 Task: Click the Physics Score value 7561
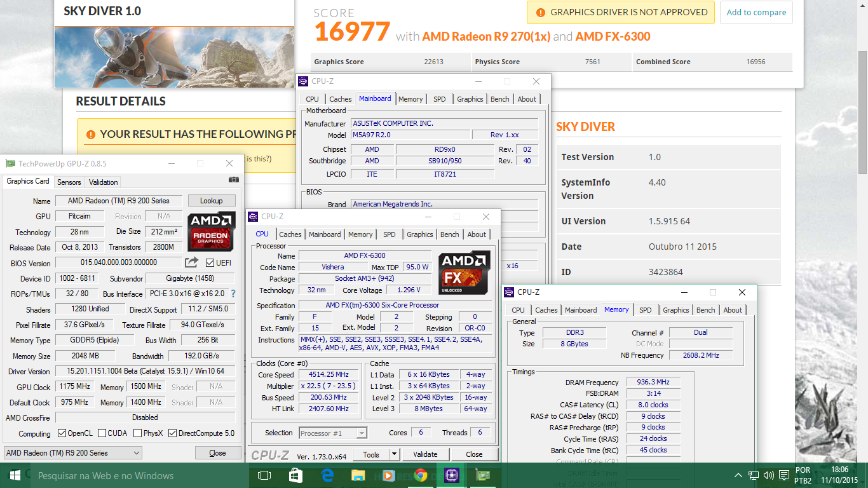(592, 62)
